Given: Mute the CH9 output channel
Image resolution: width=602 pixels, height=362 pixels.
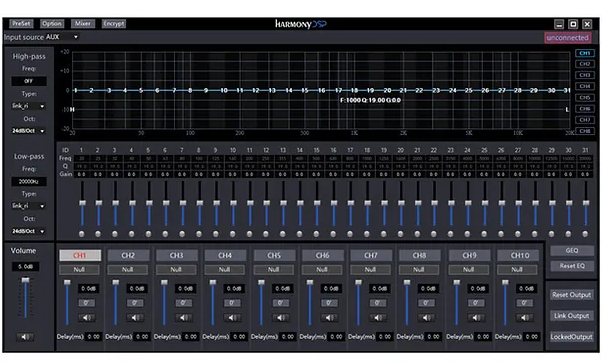Looking at the screenshot, I should point(476,318).
